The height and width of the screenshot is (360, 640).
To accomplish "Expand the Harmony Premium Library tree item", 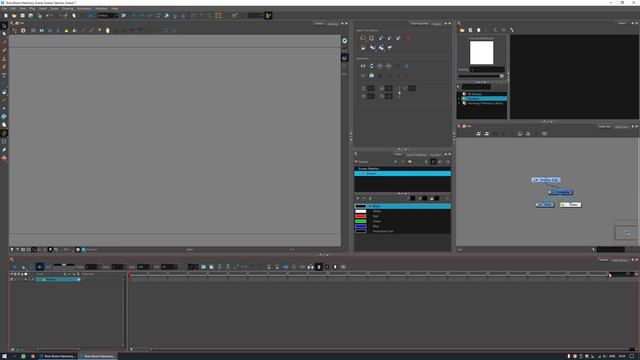I will (x=459, y=104).
